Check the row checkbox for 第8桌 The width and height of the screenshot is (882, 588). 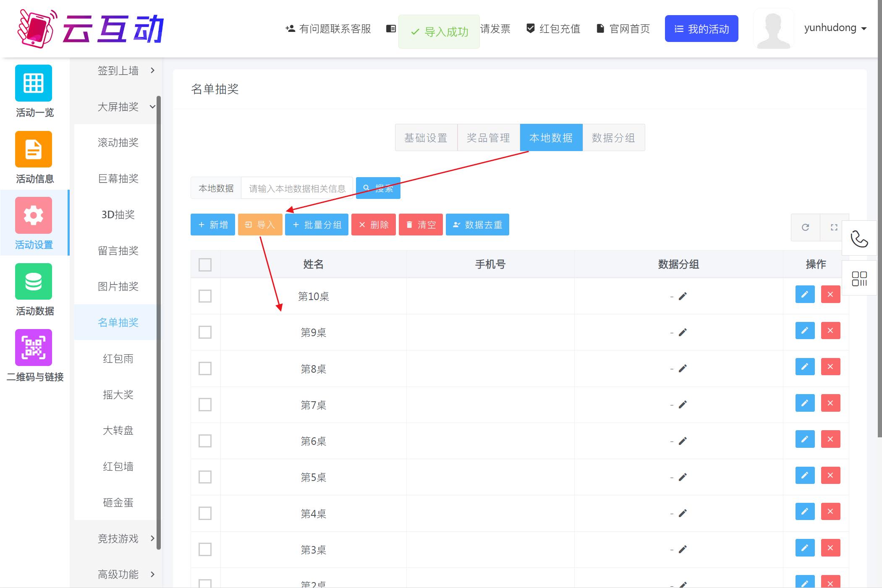[205, 368]
